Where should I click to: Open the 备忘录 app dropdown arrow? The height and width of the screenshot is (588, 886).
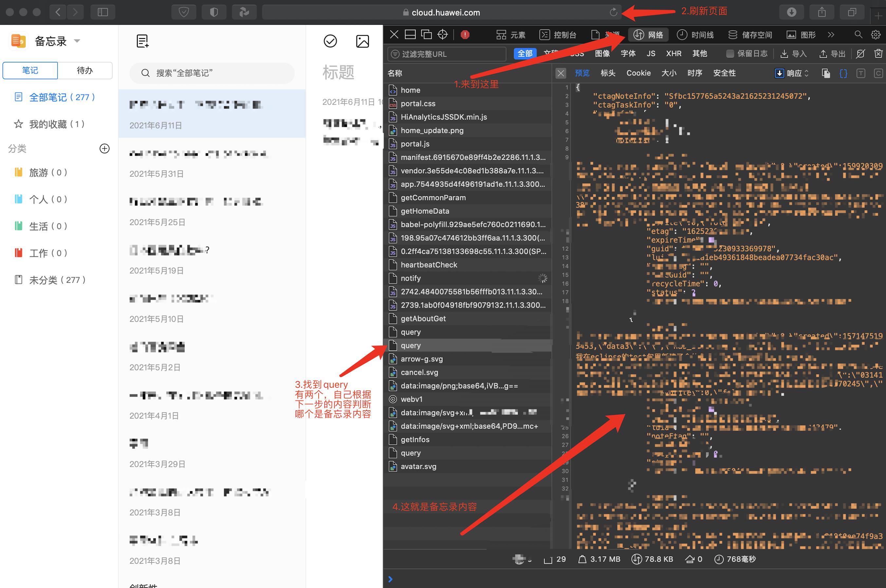click(x=77, y=41)
